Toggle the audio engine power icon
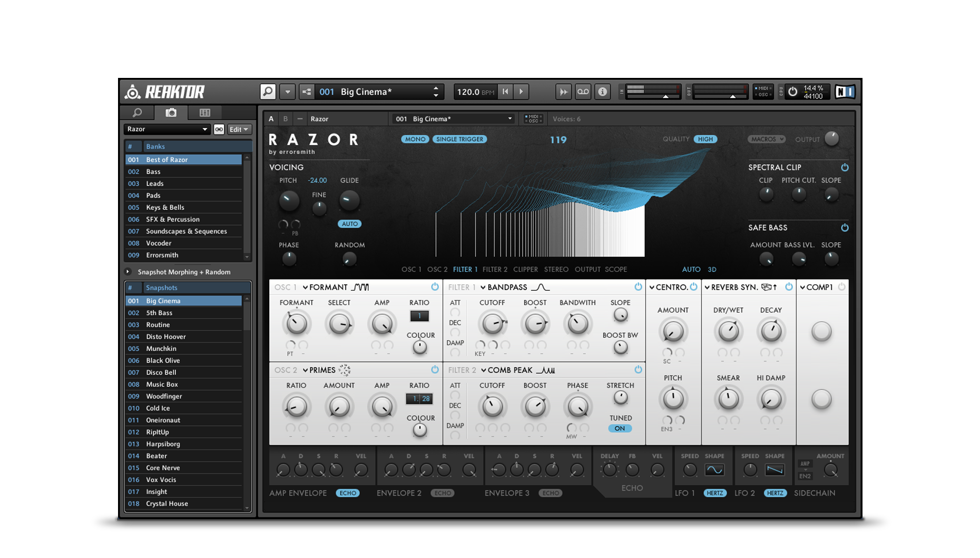This screenshot has width=980, height=558. [792, 92]
